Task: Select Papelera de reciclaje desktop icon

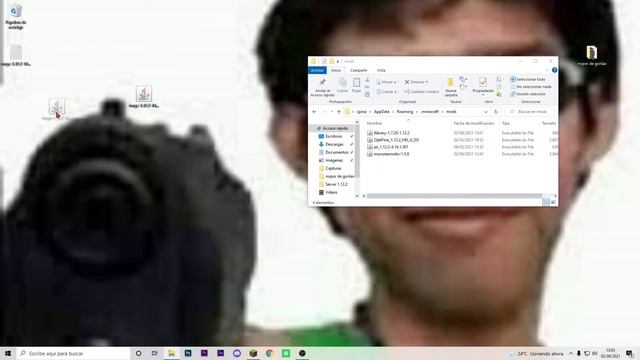Action: point(16,16)
